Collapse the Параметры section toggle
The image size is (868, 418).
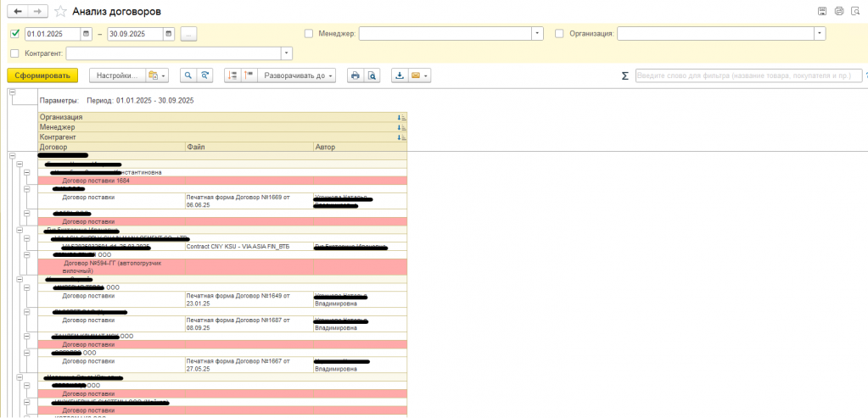point(14,93)
